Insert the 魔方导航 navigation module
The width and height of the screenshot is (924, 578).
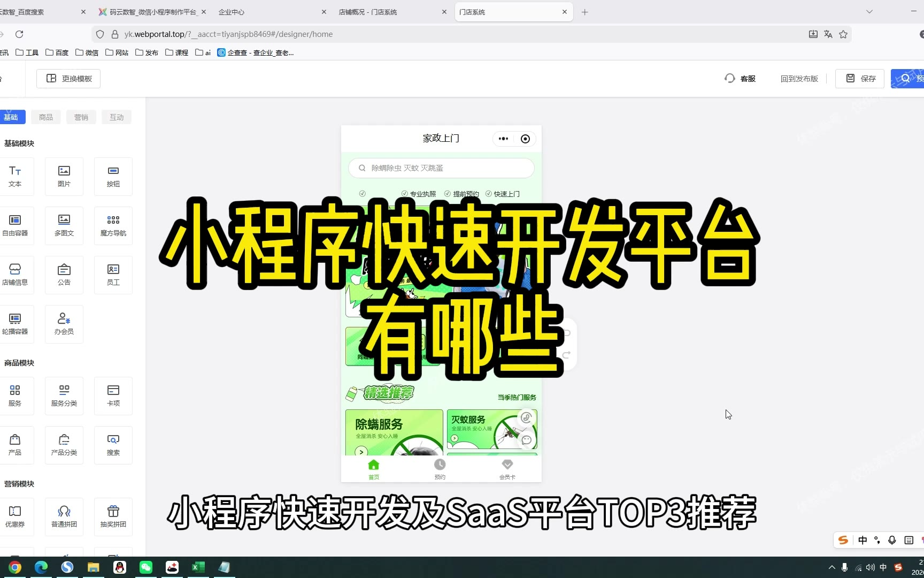tap(113, 225)
